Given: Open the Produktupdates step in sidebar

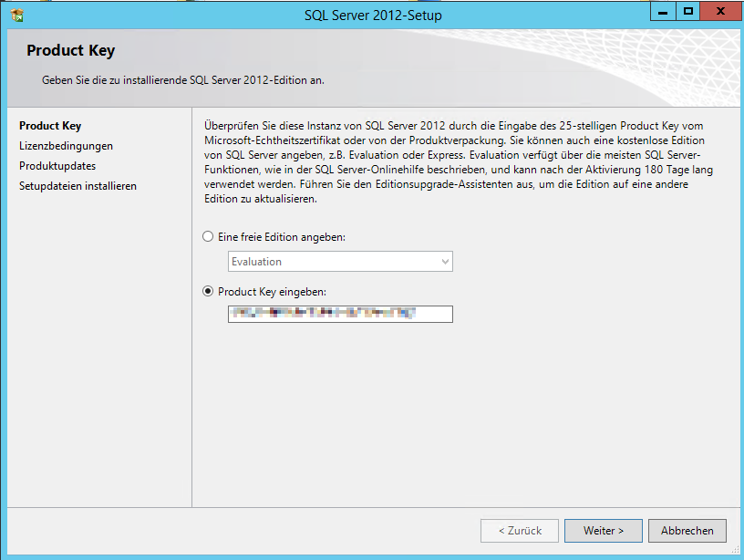Looking at the screenshot, I should tap(57, 166).
